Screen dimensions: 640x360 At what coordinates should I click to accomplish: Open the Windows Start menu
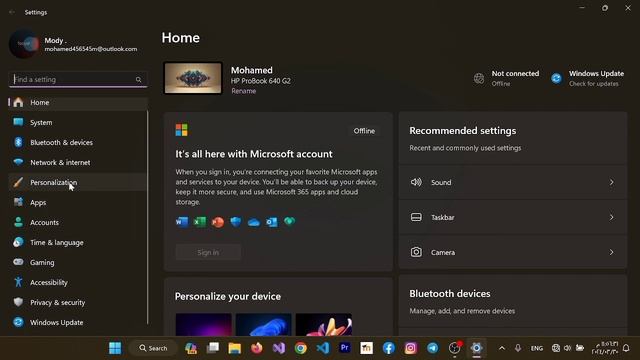point(115,348)
